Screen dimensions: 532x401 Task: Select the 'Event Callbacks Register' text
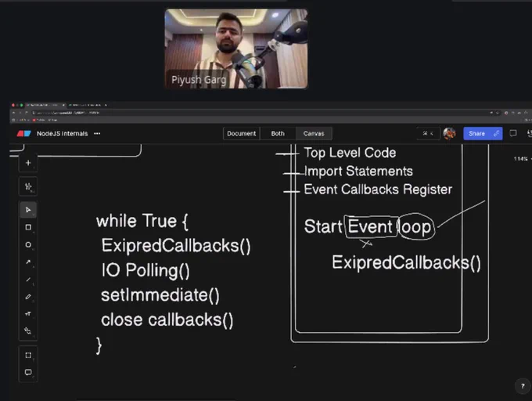378,190
